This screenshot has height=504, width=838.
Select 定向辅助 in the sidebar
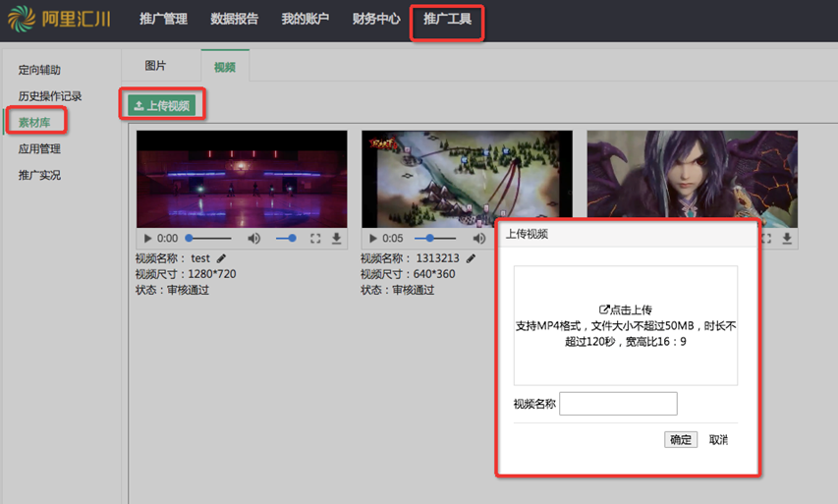tap(39, 70)
